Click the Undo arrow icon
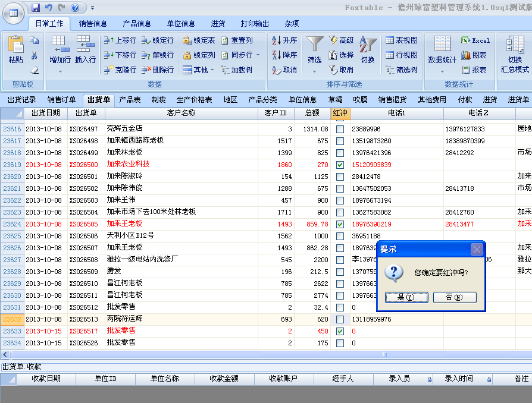532x403 pixels. pos(49,8)
